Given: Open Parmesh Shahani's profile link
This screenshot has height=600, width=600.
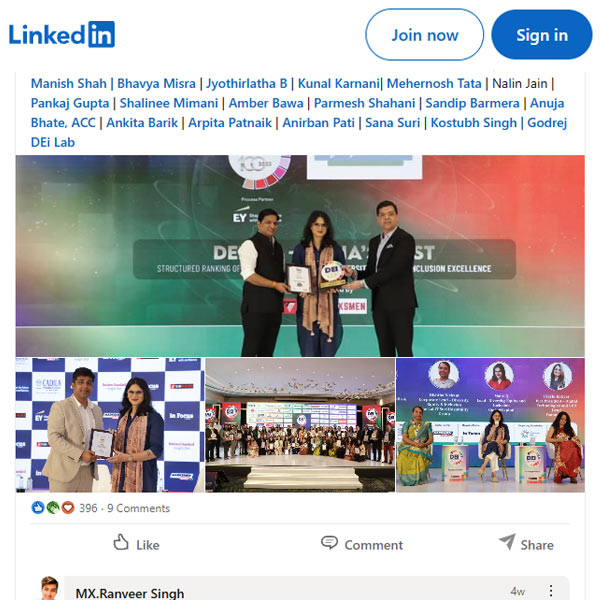Looking at the screenshot, I should pyautogui.click(x=364, y=103).
